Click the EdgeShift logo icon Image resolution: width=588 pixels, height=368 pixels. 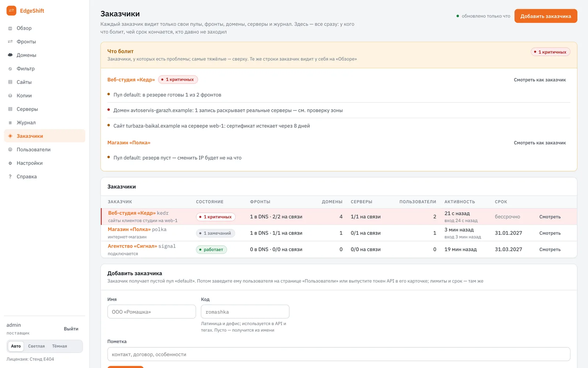pos(11,11)
